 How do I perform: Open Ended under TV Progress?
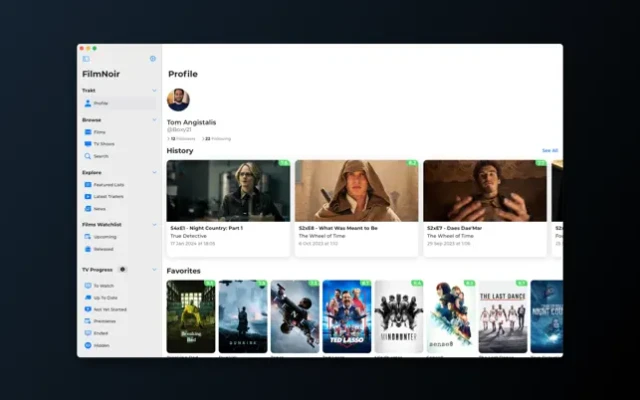point(118,333)
